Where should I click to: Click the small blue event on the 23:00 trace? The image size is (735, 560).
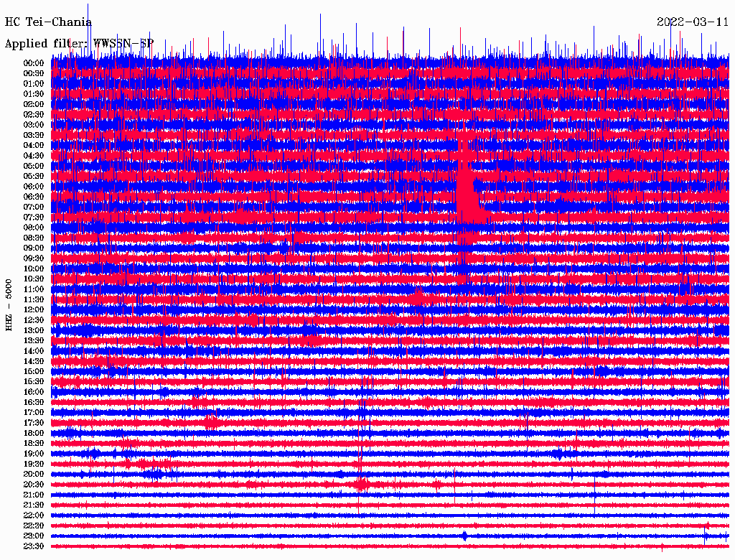coord(464,536)
